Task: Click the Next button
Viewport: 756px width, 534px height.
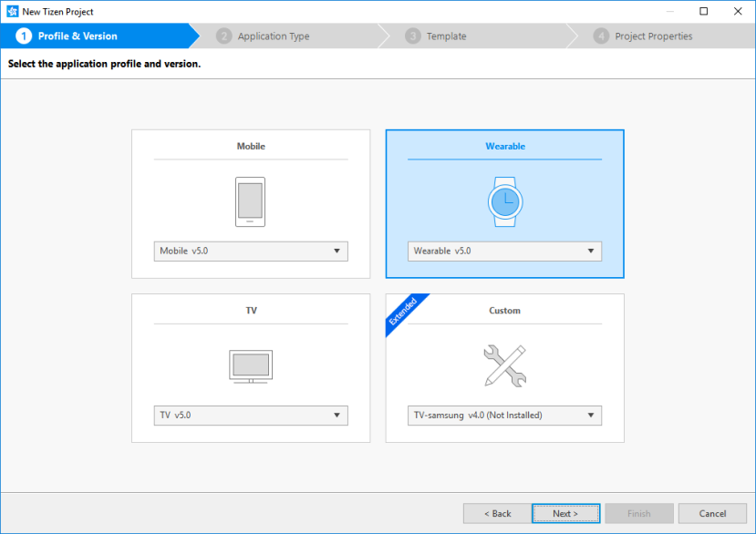Action: (565, 513)
